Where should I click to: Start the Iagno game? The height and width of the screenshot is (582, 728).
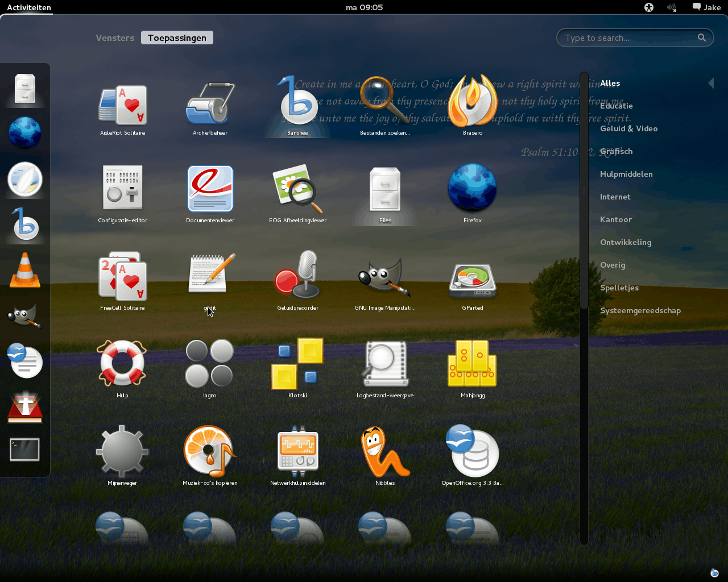[210, 369]
